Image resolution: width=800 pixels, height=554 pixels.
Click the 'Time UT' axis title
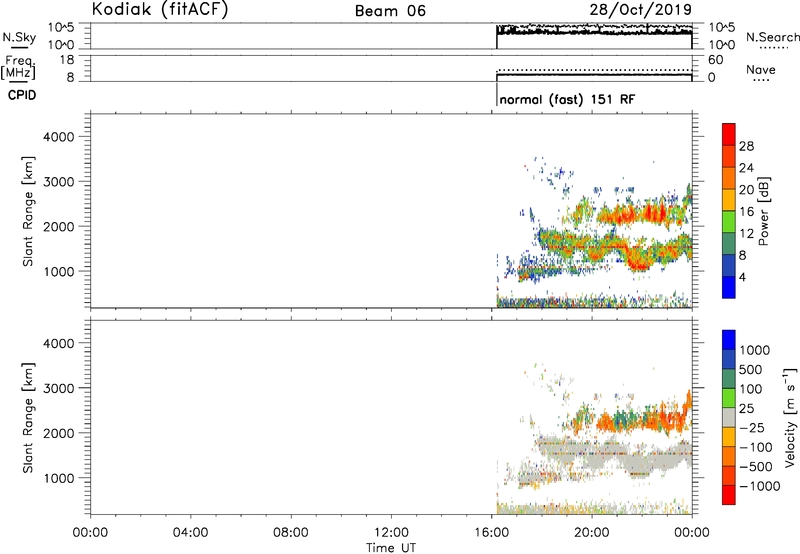point(391,548)
